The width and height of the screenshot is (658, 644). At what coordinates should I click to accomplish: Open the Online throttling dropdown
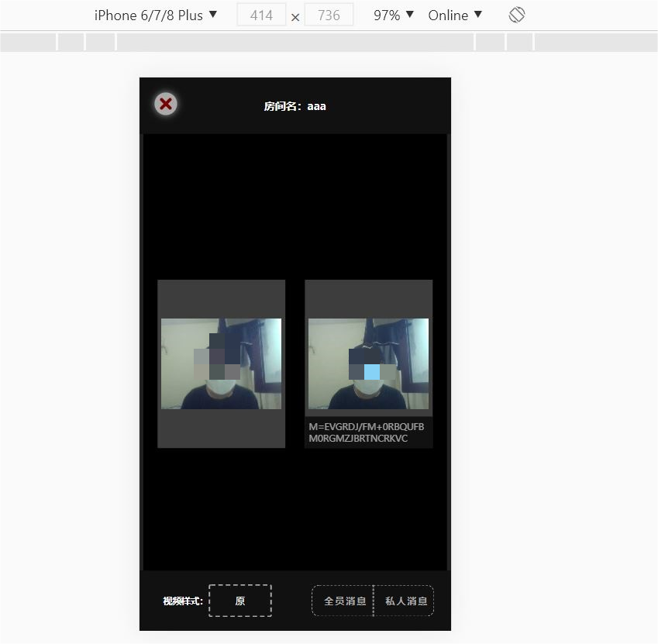click(x=455, y=15)
